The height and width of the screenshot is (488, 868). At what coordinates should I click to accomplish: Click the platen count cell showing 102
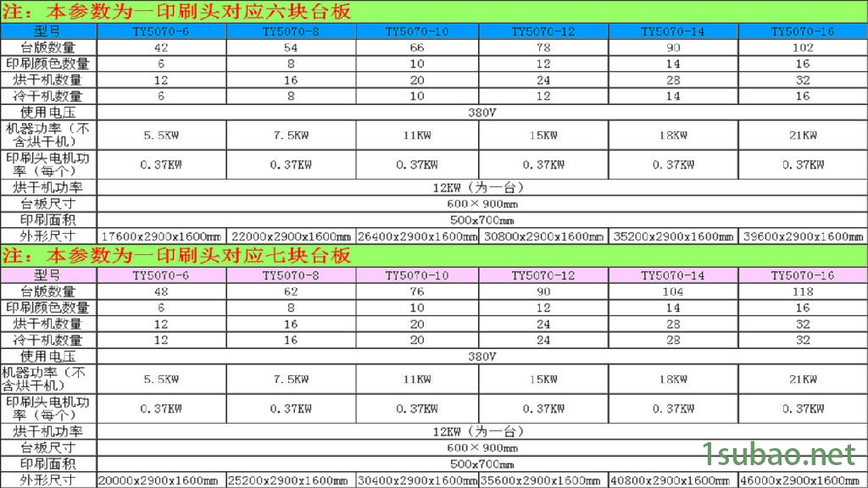point(802,47)
